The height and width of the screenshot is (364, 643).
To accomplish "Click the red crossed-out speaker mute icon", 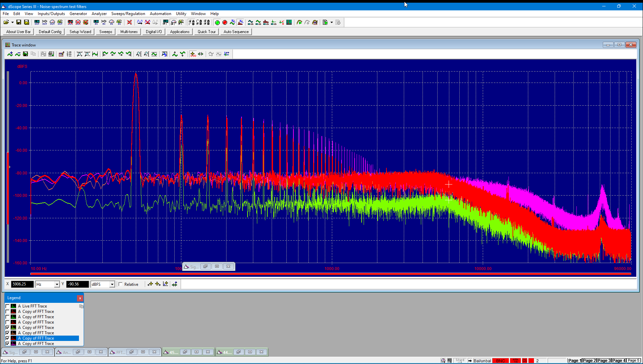I will 129,22.
